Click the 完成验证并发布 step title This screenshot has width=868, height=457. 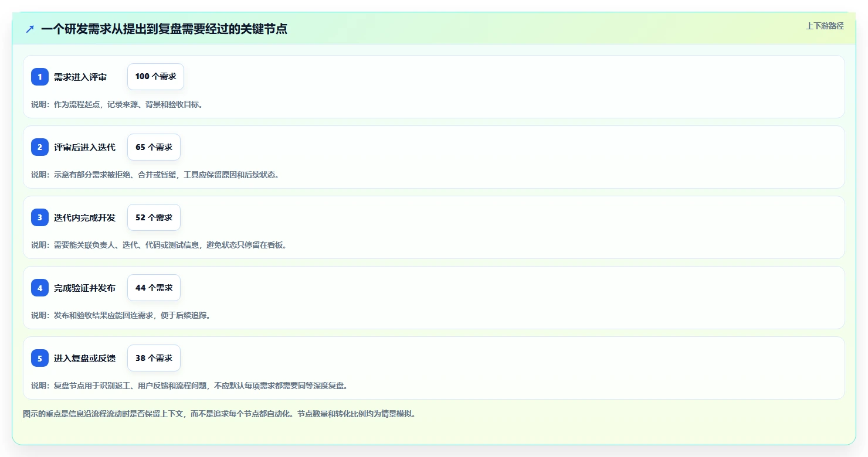click(x=84, y=288)
